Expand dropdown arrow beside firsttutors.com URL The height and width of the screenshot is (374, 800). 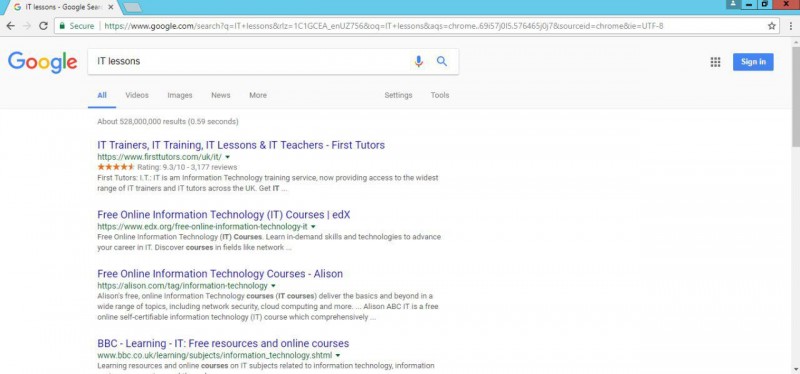click(x=228, y=157)
